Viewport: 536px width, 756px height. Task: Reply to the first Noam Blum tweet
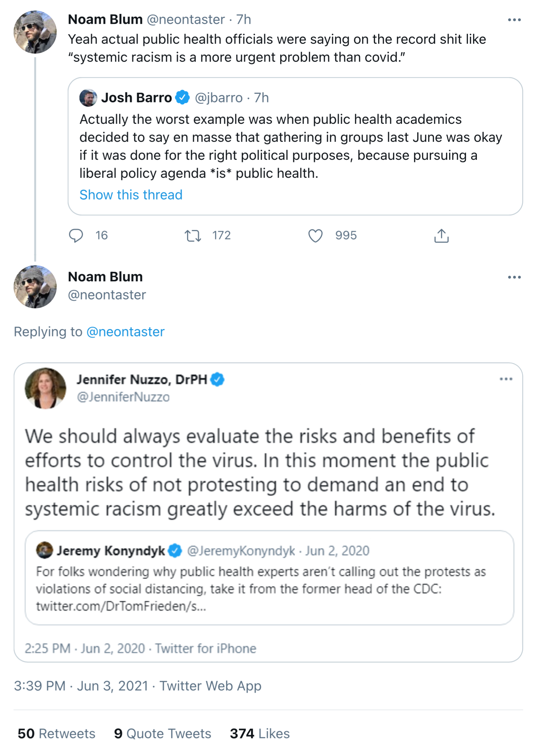(76, 236)
